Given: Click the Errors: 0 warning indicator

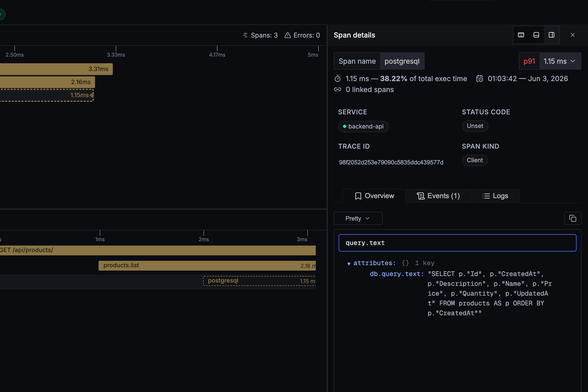Looking at the screenshot, I should click(302, 35).
